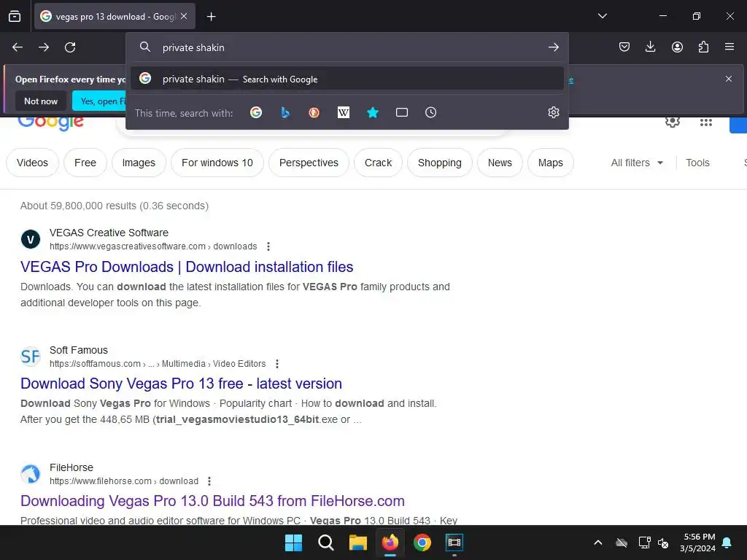Click the FileHorse site favicon
The width and height of the screenshot is (747, 560).
(x=31, y=474)
